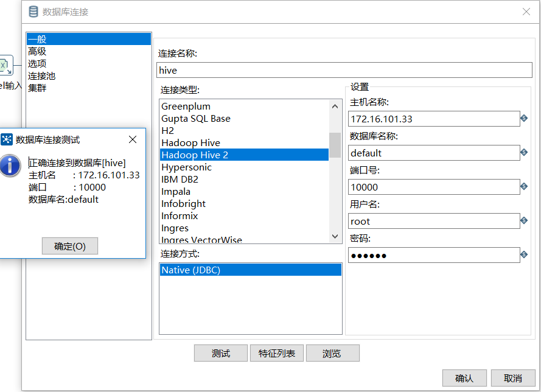Select Hadoop Hive from the connection type list
This screenshot has height=392, width=541.
point(191,142)
